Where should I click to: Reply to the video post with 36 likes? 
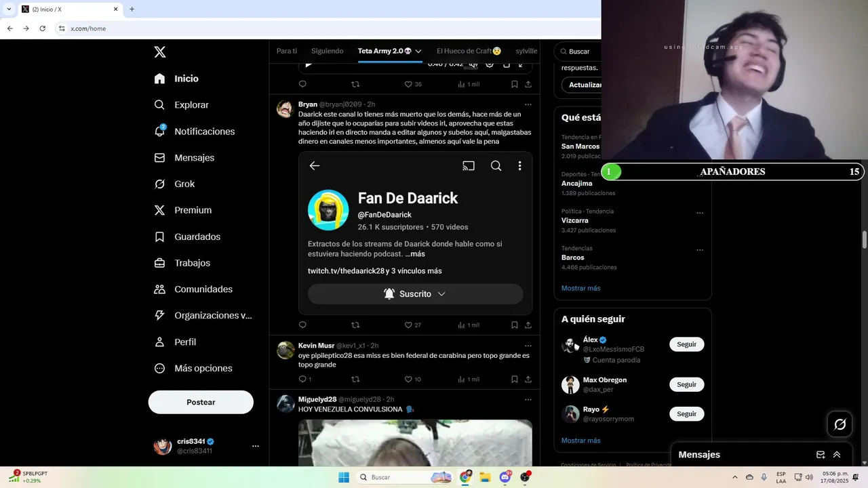[x=302, y=85]
